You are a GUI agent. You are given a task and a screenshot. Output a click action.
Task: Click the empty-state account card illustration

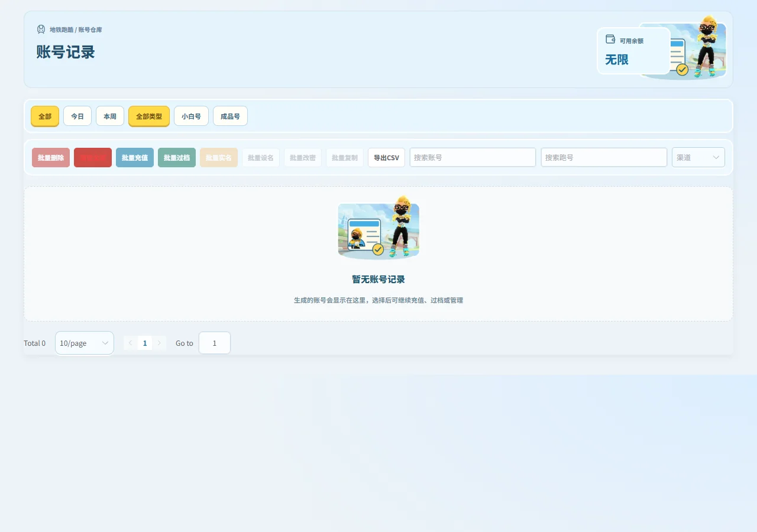click(378, 229)
